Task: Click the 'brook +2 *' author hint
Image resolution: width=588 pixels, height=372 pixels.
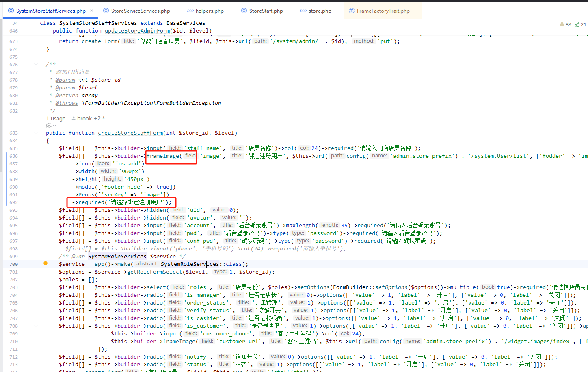Action: tap(88, 118)
